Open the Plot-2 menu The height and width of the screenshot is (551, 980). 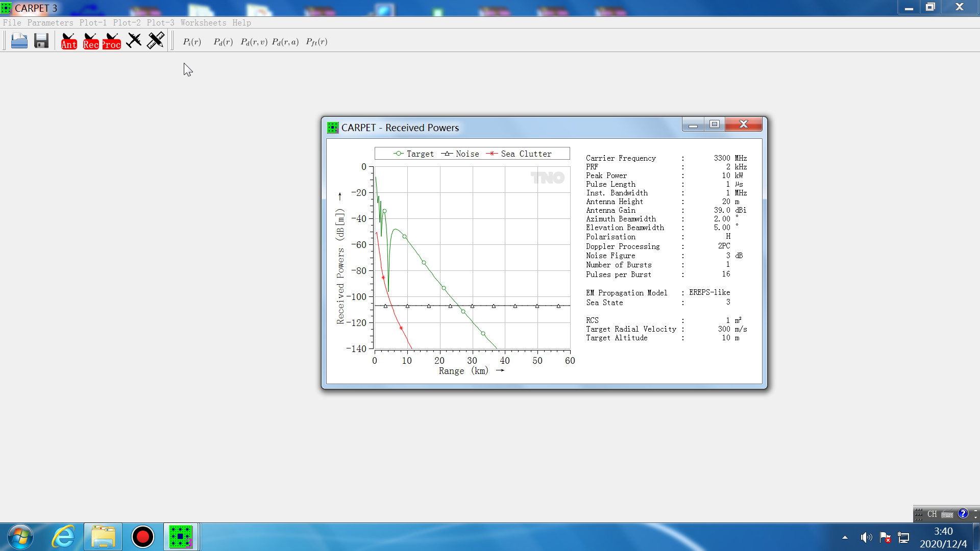pos(127,22)
